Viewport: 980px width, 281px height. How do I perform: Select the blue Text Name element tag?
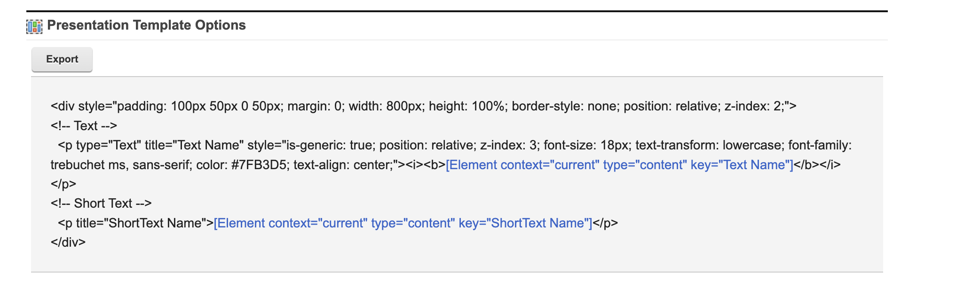click(619, 165)
